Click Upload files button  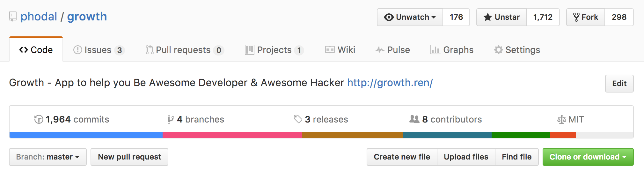click(x=466, y=157)
